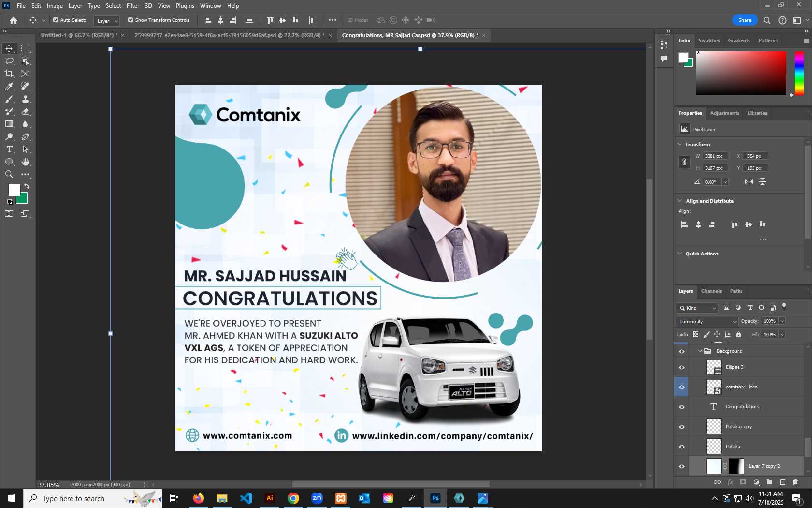Select the Move tool
Screen dimensions: 812x508
[9, 48]
